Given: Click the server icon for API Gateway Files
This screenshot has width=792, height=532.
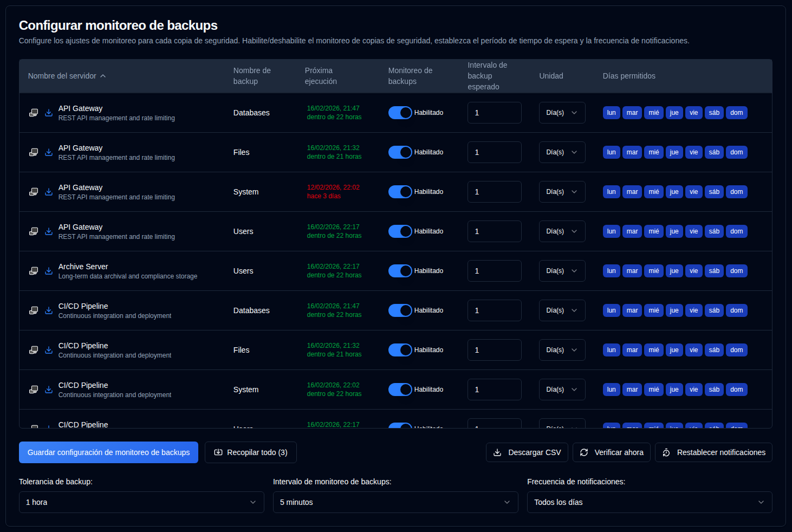Looking at the screenshot, I should [34, 152].
